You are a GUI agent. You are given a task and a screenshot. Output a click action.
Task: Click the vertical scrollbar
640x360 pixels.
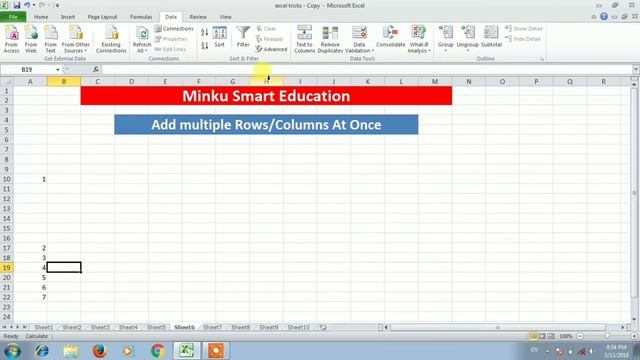[634, 192]
